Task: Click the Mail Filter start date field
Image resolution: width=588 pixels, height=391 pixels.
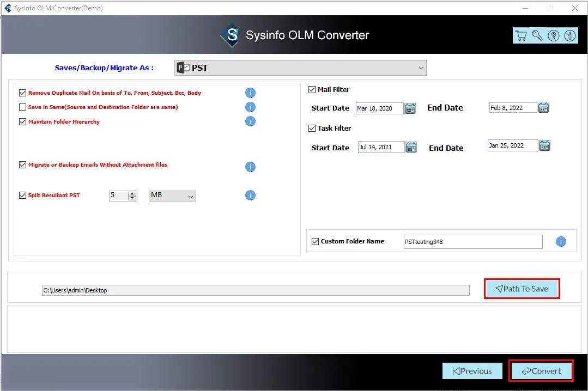Action: [379, 108]
